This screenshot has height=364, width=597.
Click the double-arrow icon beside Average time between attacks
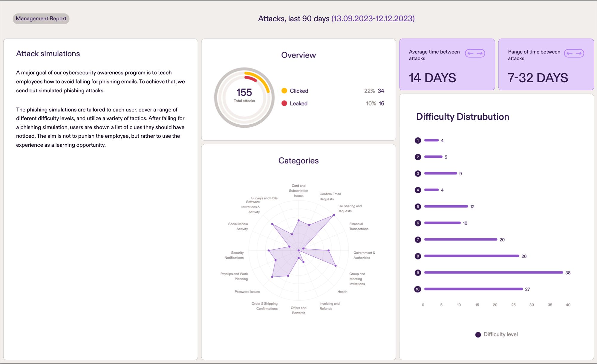(x=475, y=53)
